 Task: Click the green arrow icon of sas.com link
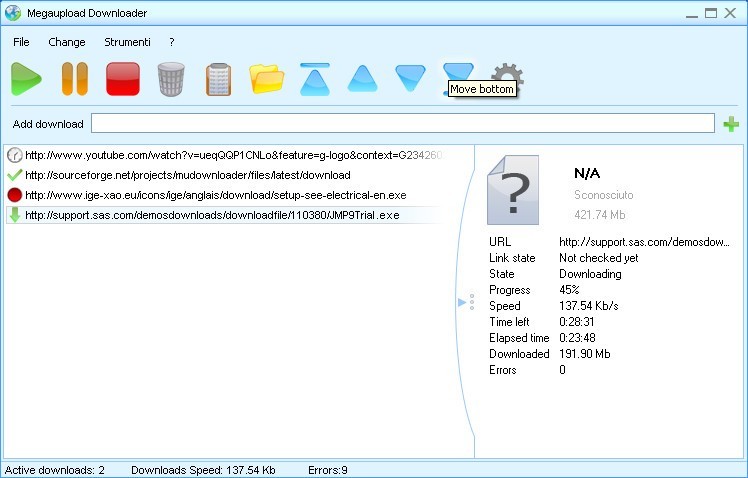pyautogui.click(x=15, y=215)
